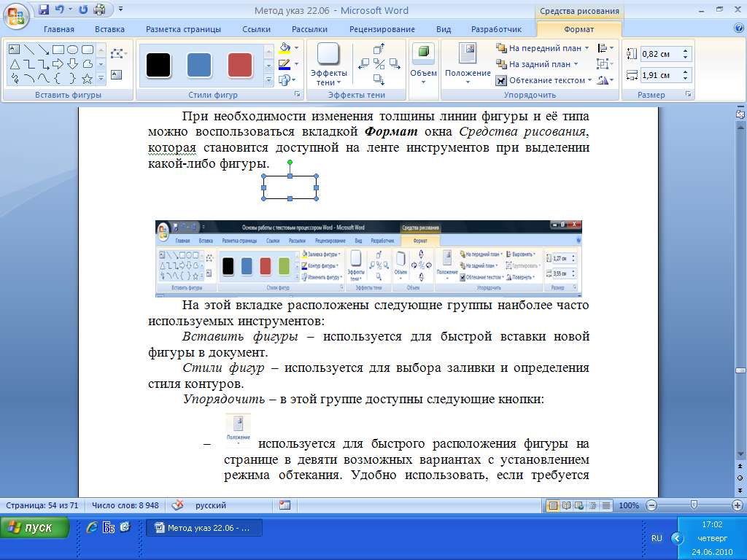
Task: Open the Вставка ribbon tab
Action: [109, 29]
